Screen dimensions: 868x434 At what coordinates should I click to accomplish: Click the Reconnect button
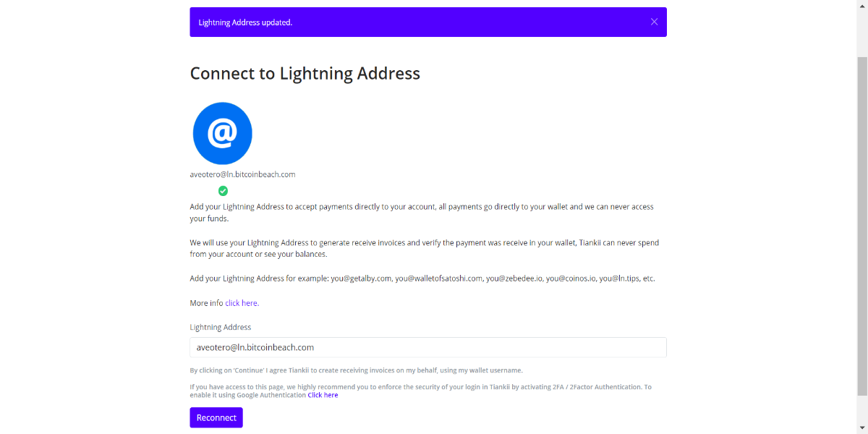click(x=216, y=417)
